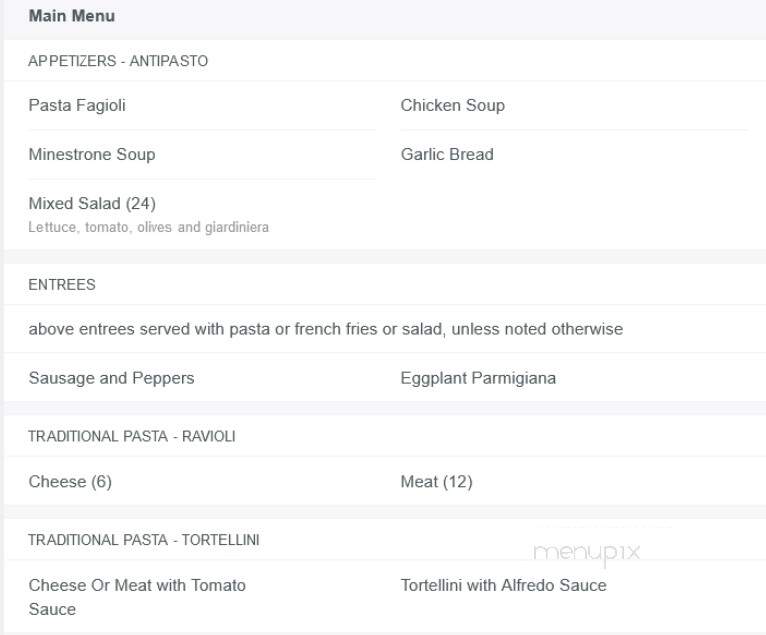The width and height of the screenshot is (766, 635).
Task: Choose Chicken Soup from appetizers
Action: (x=452, y=106)
